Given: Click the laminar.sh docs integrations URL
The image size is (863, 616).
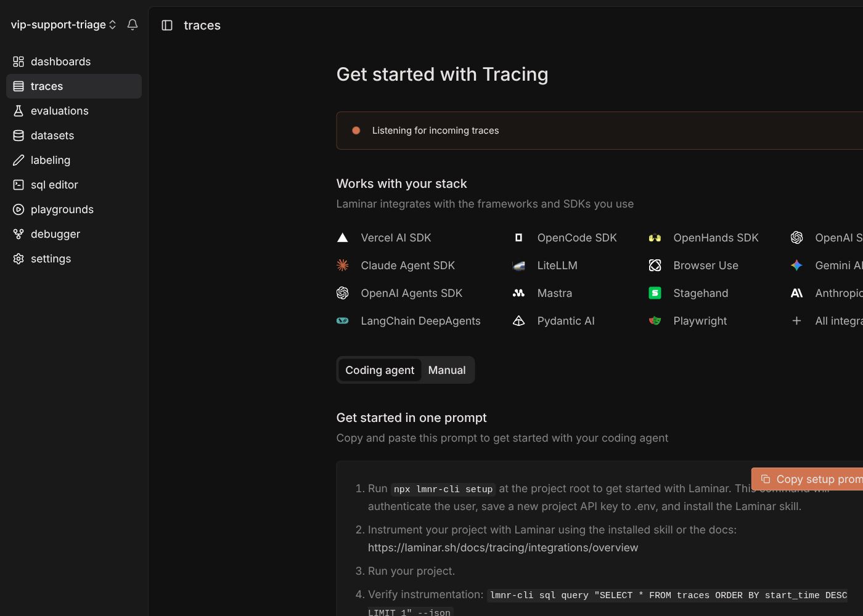Looking at the screenshot, I should [x=503, y=548].
